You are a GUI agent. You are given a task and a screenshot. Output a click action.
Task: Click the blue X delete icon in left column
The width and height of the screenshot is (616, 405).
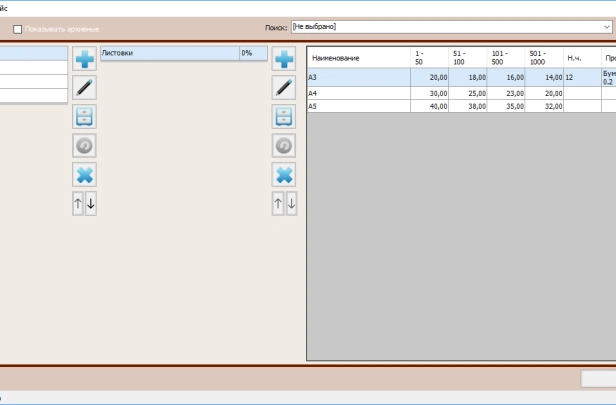(85, 175)
